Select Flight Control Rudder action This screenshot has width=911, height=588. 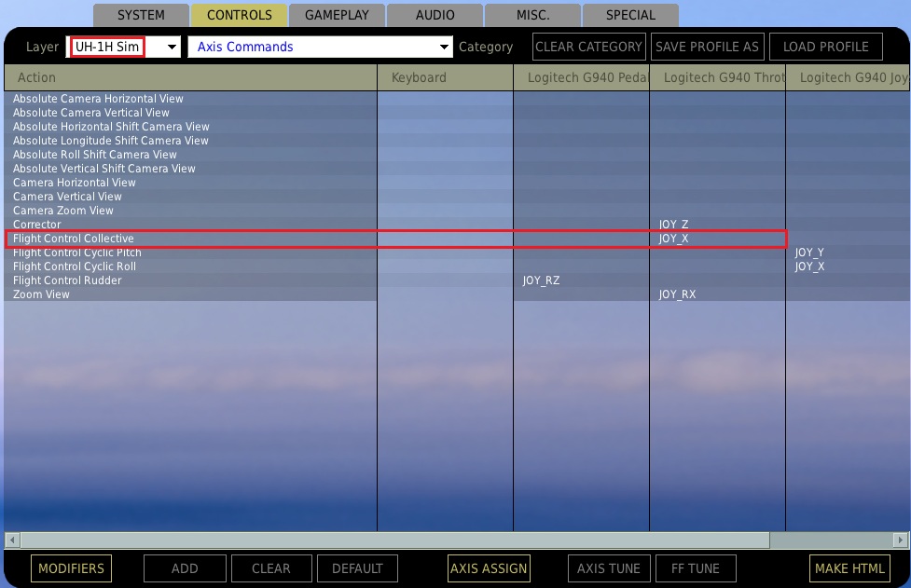tap(190, 280)
